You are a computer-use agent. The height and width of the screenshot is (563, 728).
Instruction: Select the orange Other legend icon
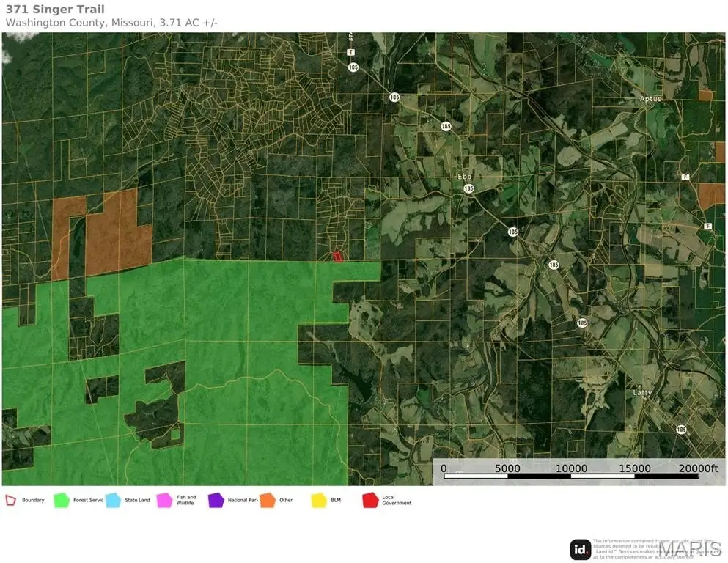268,500
